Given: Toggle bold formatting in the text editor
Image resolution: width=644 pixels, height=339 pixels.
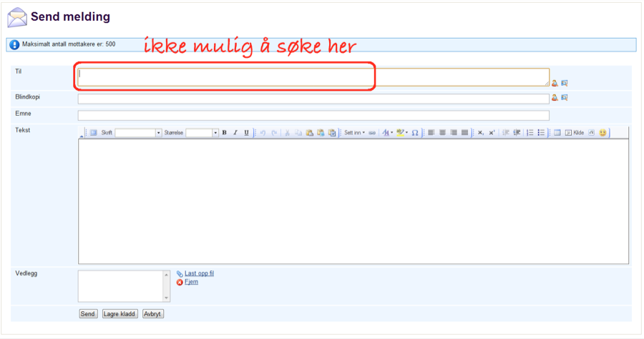Looking at the screenshot, I should pos(224,132).
